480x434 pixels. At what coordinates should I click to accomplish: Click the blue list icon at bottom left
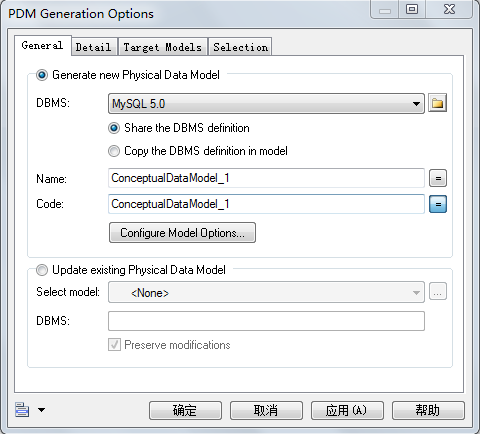coord(22,410)
